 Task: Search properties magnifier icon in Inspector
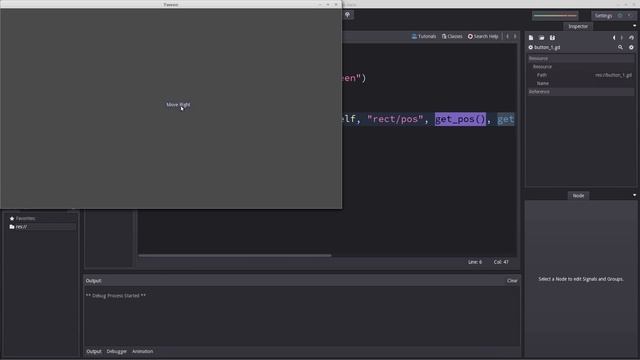[620, 47]
